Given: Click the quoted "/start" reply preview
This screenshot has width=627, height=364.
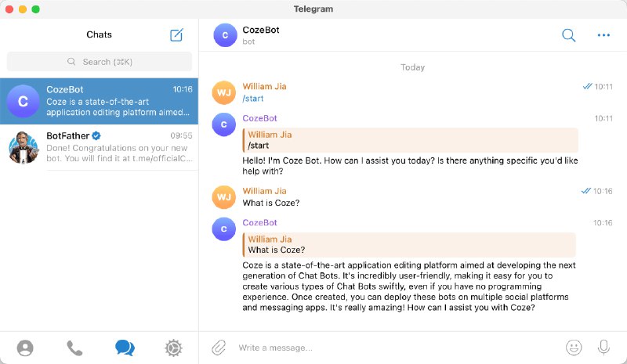Looking at the screenshot, I should [410, 140].
